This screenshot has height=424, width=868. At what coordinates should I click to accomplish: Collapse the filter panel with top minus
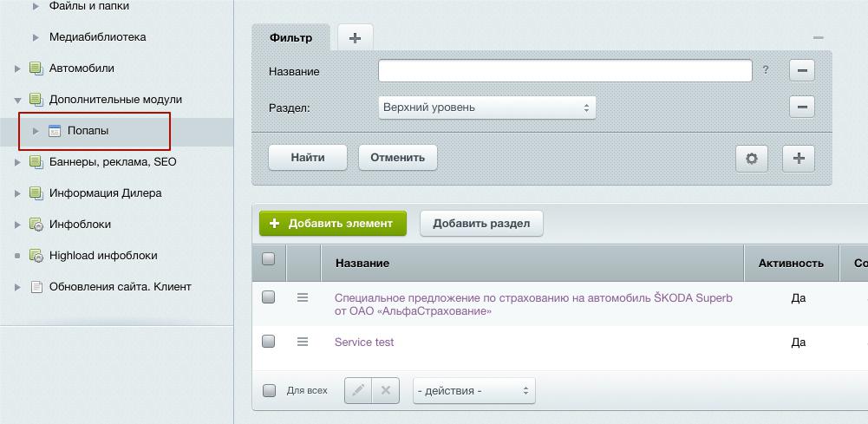click(819, 38)
